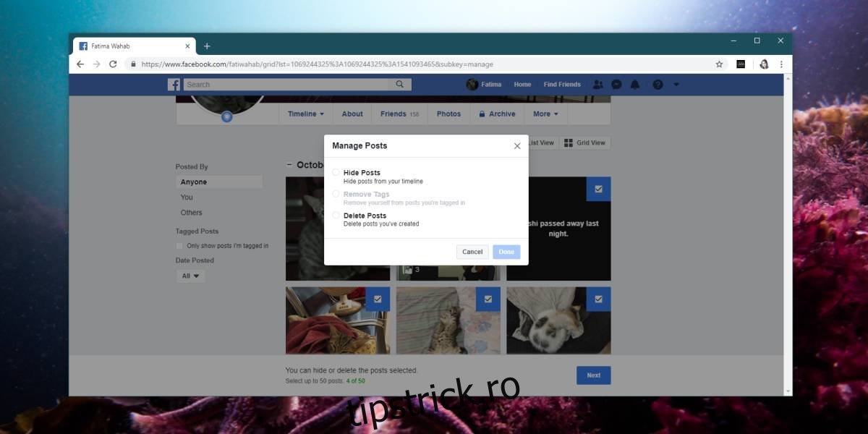Open the Photos profile tab
Viewport: 868px width, 434px height.
[x=449, y=114]
